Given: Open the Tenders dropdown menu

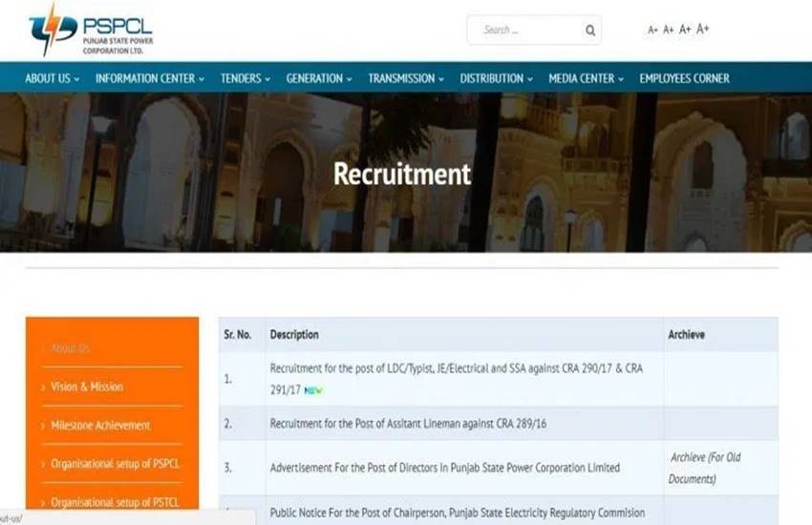Looking at the screenshot, I should click(x=246, y=78).
